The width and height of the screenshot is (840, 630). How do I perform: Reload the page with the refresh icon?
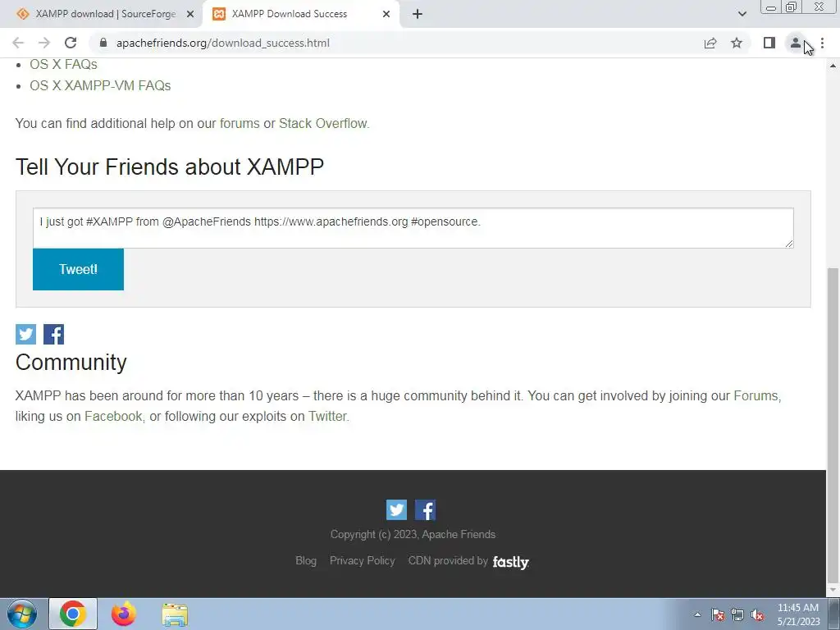coord(71,43)
